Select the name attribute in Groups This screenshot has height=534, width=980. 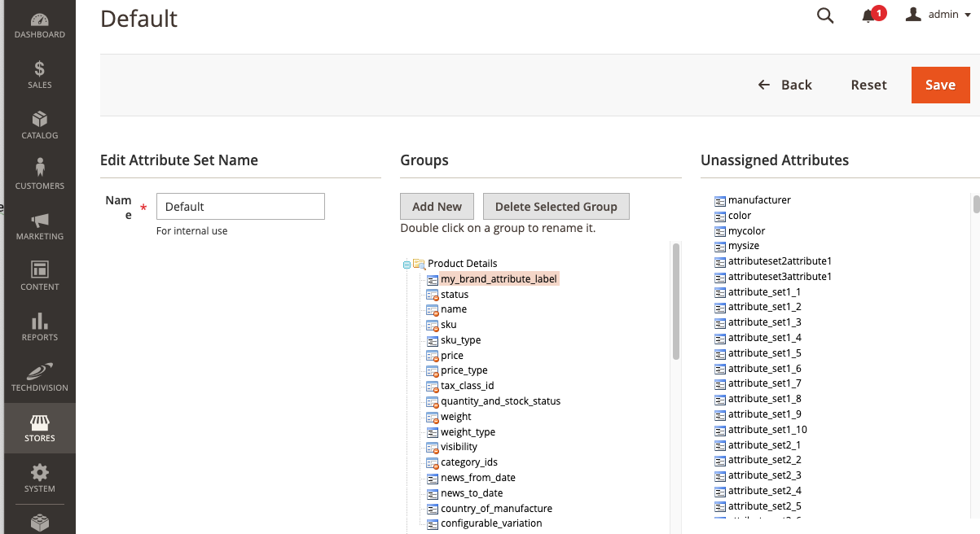454,309
